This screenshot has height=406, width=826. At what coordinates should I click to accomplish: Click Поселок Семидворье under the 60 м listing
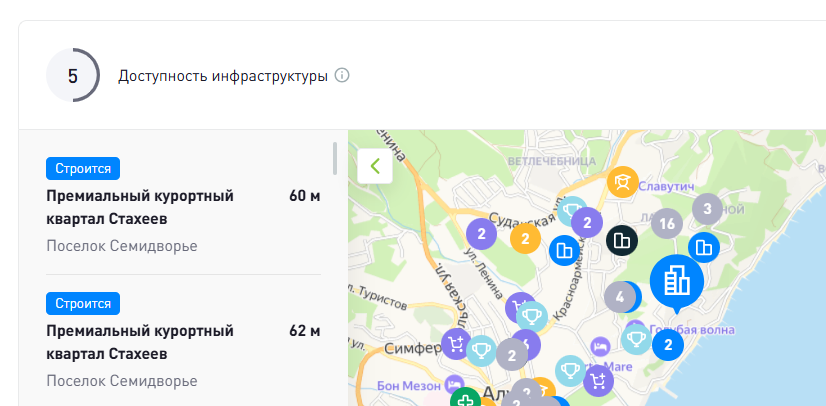[x=122, y=246]
